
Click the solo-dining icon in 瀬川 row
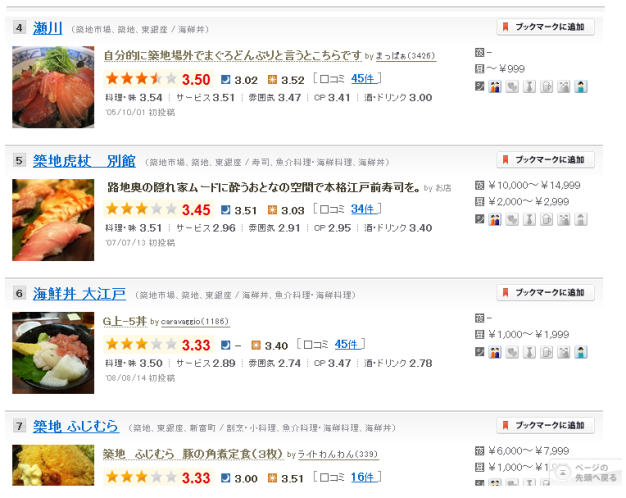point(581,87)
